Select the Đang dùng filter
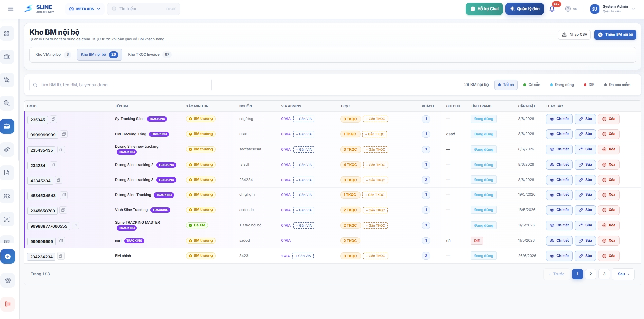This screenshot has height=319, width=644. 562,85
